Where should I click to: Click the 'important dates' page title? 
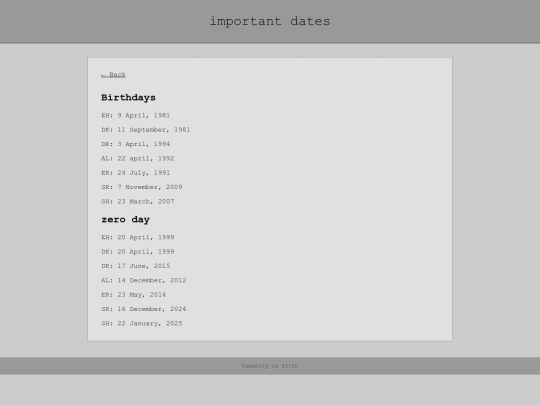pyautogui.click(x=270, y=21)
